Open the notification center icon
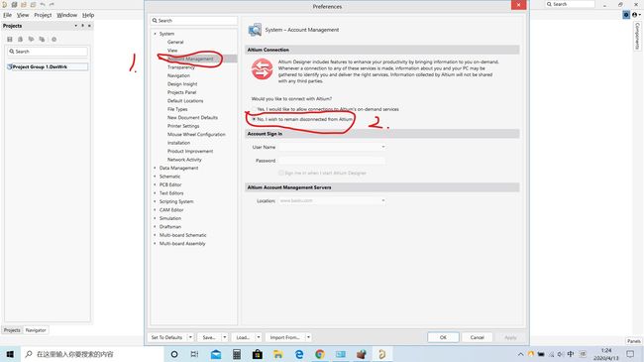The height and width of the screenshot is (362, 644). click(x=630, y=354)
